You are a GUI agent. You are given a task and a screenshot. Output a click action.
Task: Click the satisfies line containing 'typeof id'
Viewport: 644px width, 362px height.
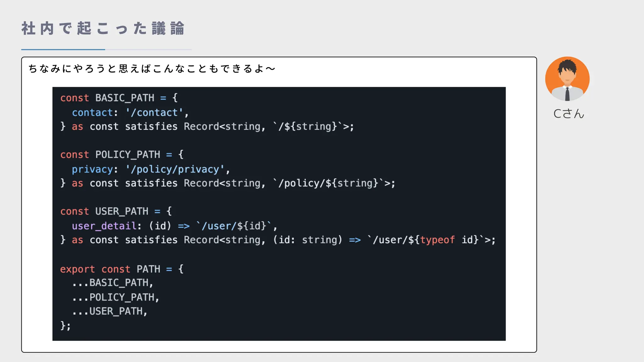tap(278, 240)
